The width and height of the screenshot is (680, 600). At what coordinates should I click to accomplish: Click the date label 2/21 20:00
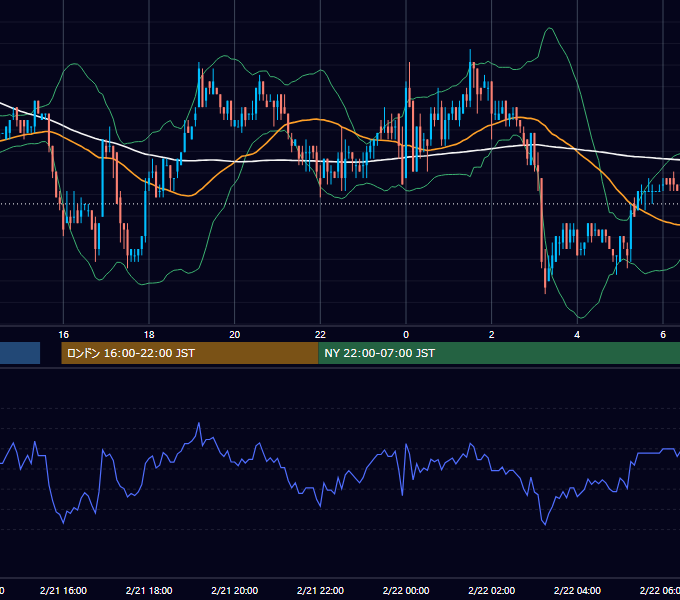click(x=235, y=590)
